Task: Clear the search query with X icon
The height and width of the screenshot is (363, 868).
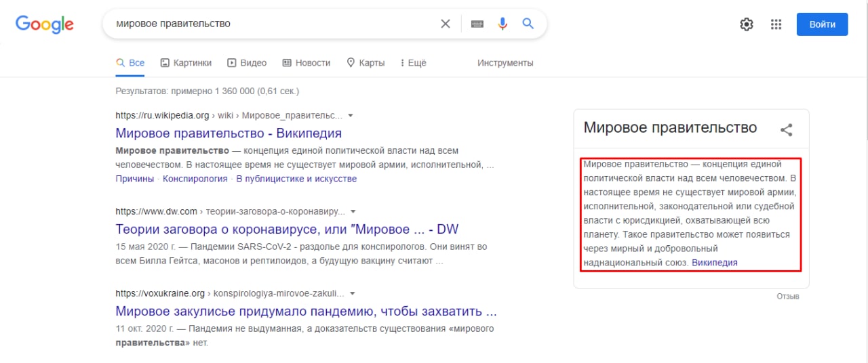Action: point(446,24)
